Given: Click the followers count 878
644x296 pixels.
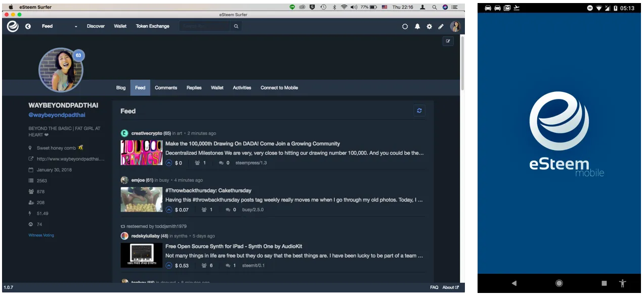Looking at the screenshot, I should [x=40, y=191].
